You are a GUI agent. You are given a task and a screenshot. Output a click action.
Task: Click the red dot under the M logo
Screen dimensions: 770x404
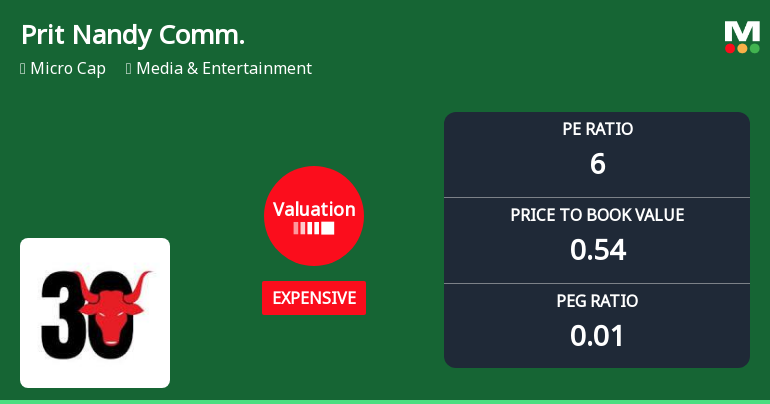pyautogui.click(x=731, y=48)
